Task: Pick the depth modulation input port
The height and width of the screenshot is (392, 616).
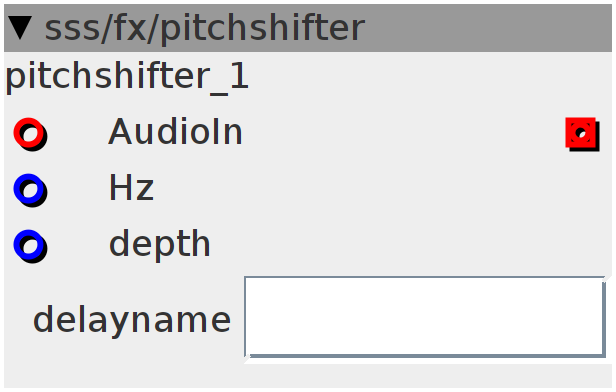Action: (x=30, y=246)
